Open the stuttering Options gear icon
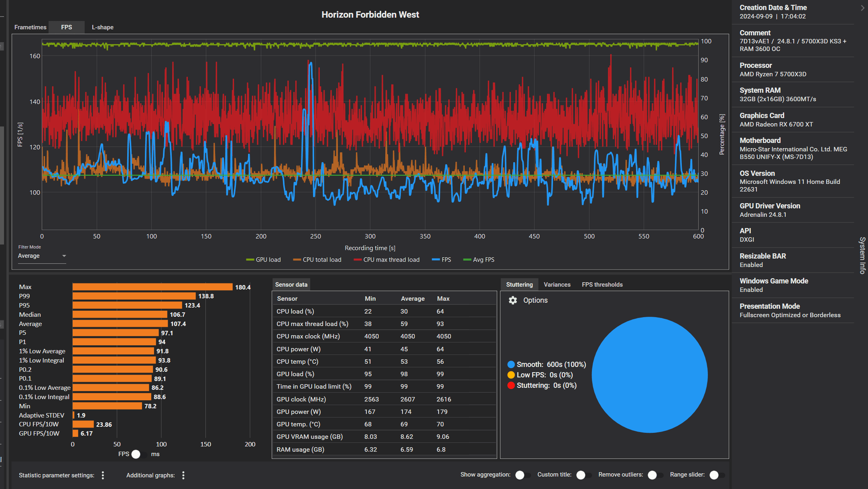Image resolution: width=868 pixels, height=489 pixels. tap(512, 300)
